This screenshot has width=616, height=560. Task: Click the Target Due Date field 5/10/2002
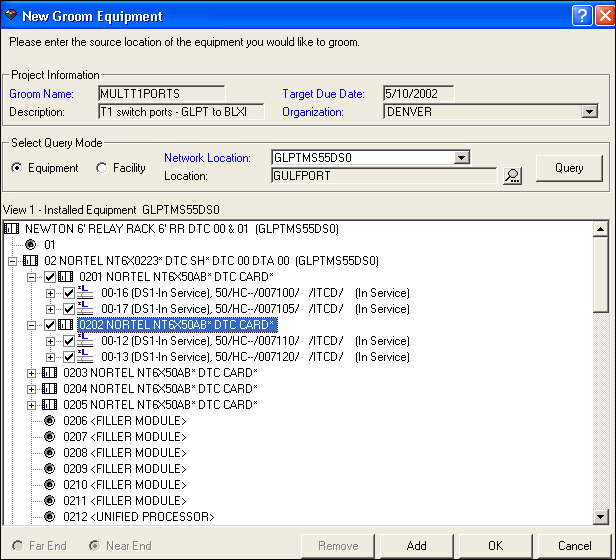418,94
